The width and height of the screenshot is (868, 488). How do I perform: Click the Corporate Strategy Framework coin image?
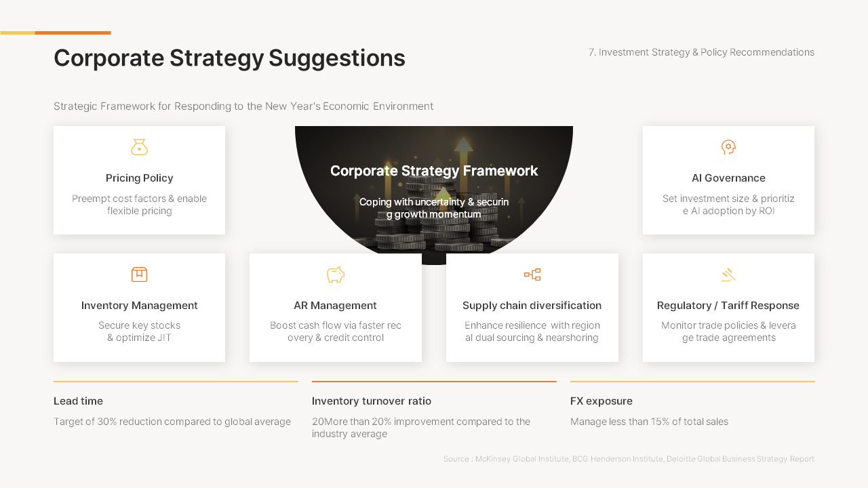pyautogui.click(x=434, y=195)
